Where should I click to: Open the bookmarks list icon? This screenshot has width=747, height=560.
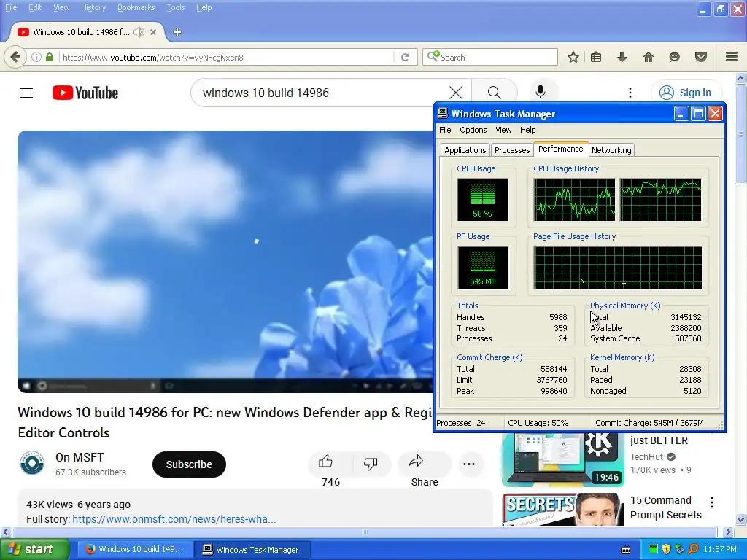[596, 57]
